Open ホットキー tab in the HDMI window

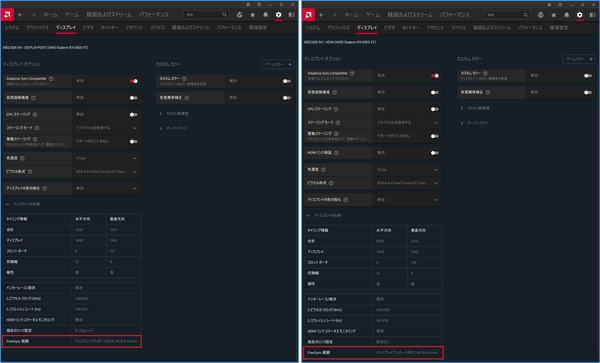tap(411, 28)
